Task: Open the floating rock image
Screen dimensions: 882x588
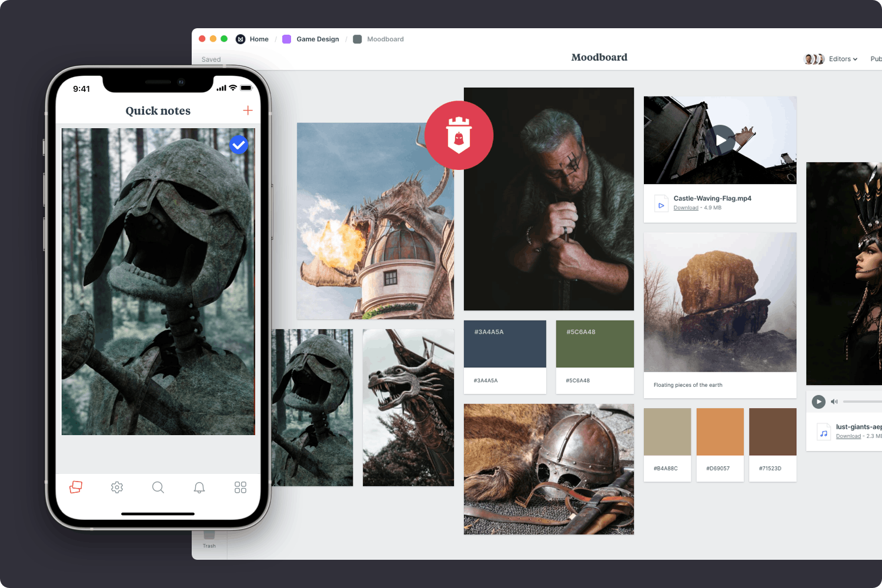Action: 720,302
